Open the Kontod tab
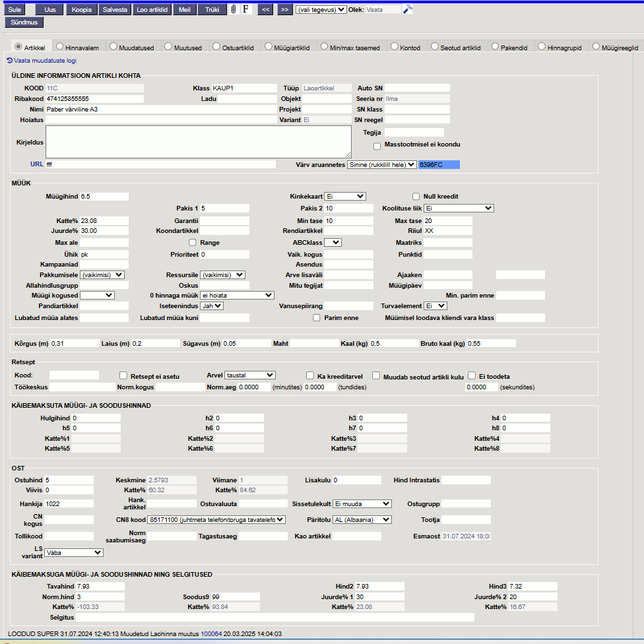644x644 pixels. click(x=395, y=47)
